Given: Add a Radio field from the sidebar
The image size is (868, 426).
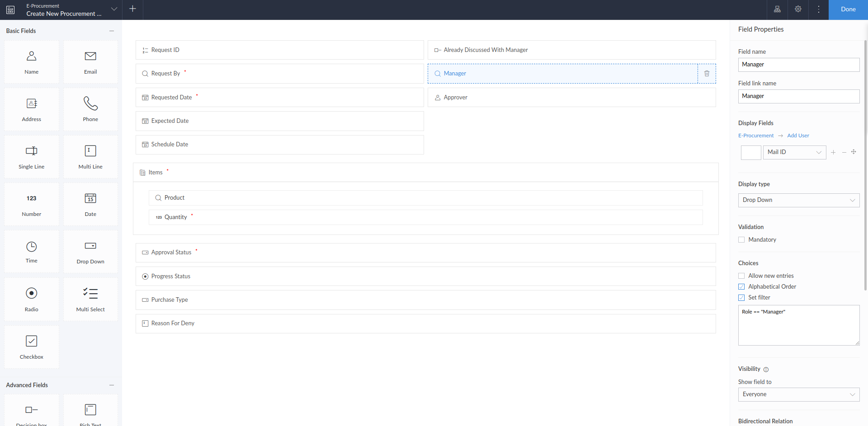Looking at the screenshot, I should (31, 299).
